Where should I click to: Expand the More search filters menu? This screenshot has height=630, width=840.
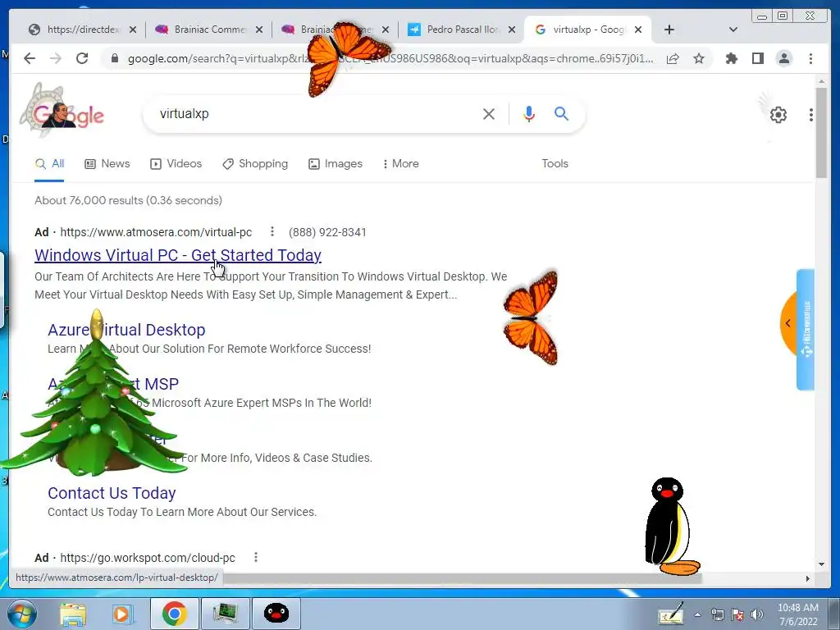point(400,163)
